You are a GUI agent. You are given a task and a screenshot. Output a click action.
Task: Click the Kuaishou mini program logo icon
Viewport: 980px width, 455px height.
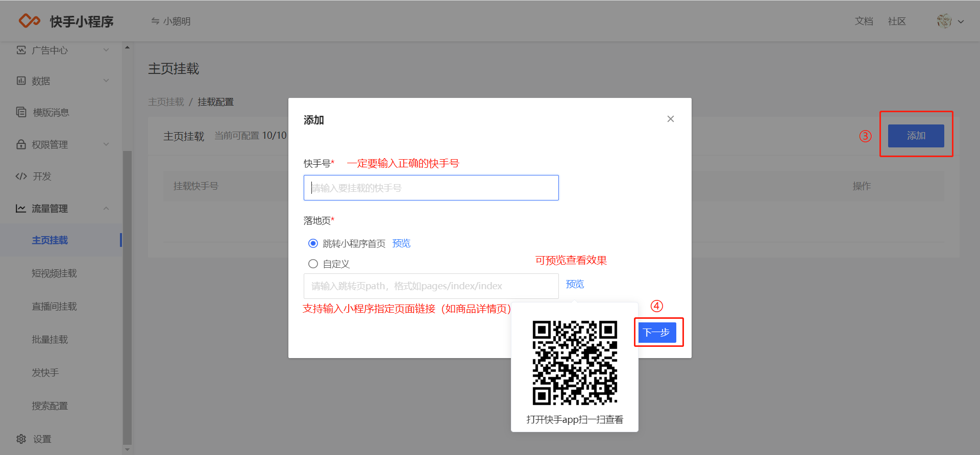[x=29, y=21]
